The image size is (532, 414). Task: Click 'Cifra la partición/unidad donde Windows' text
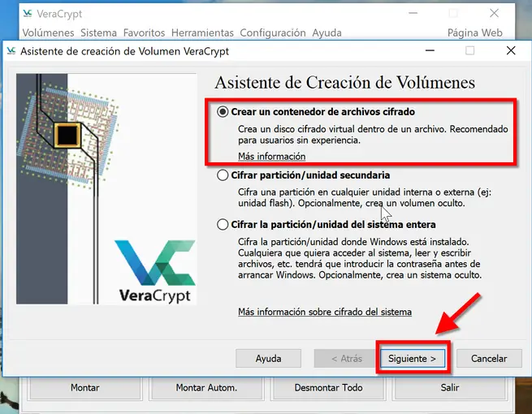pyautogui.click(x=360, y=258)
